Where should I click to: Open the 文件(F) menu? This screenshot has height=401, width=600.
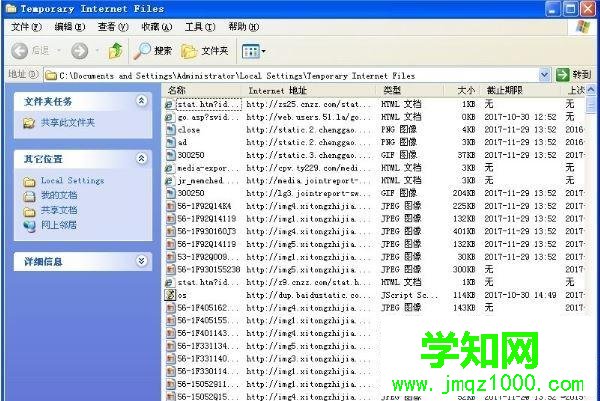26,27
